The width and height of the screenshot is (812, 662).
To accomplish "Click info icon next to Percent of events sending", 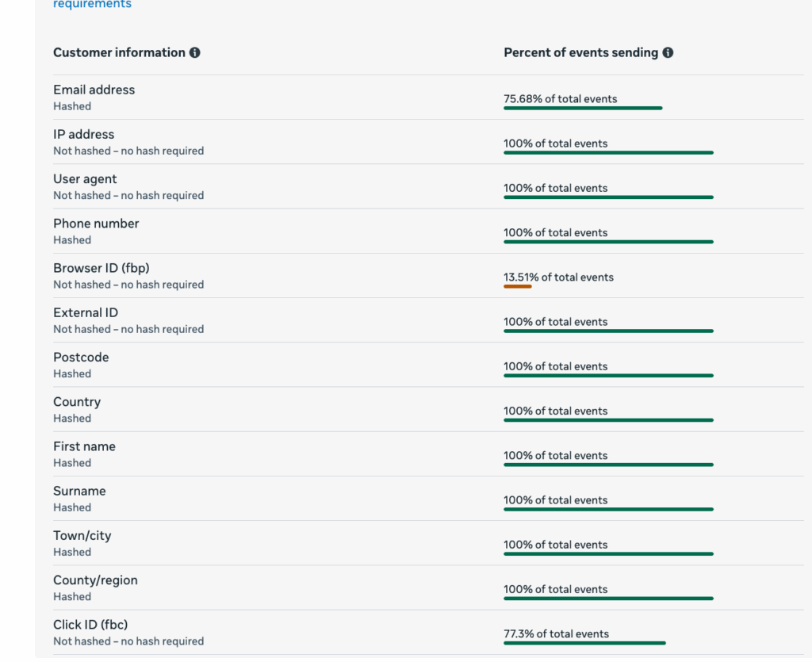I will click(x=668, y=53).
